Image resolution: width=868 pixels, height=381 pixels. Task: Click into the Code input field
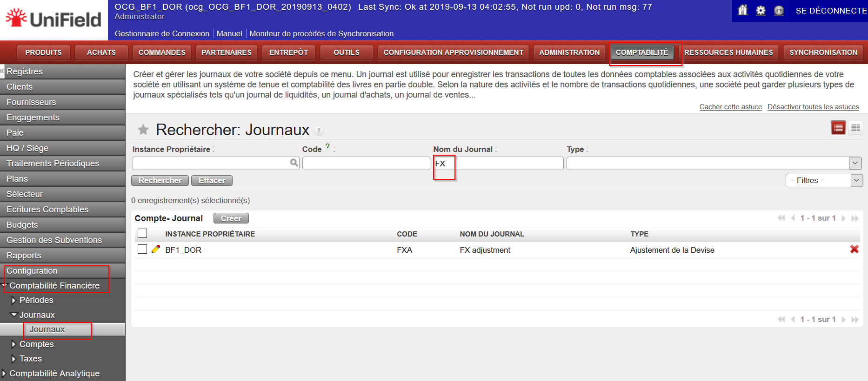tap(366, 163)
